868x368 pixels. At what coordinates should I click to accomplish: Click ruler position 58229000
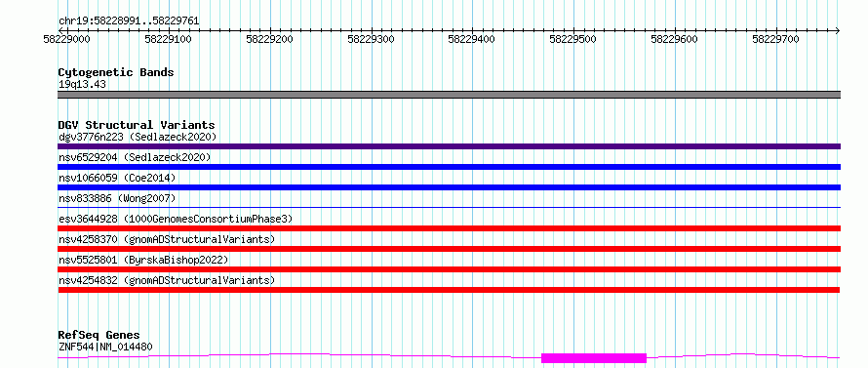(66, 39)
